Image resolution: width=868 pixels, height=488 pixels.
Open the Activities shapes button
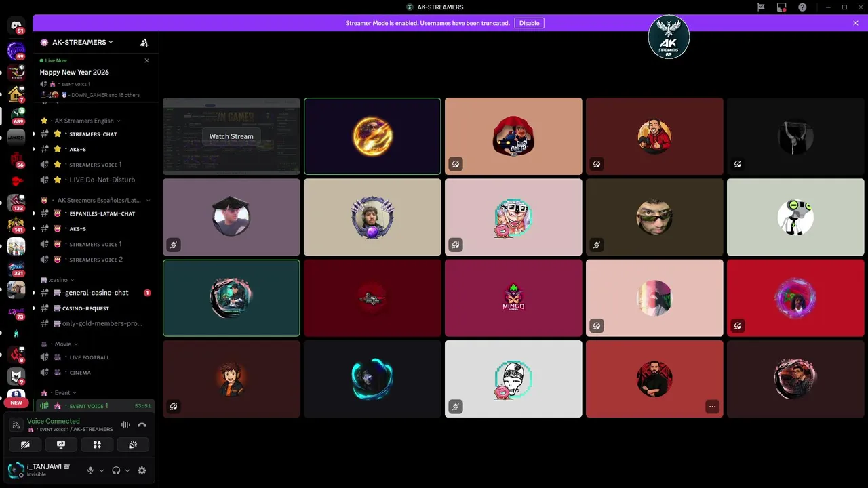[x=97, y=445]
